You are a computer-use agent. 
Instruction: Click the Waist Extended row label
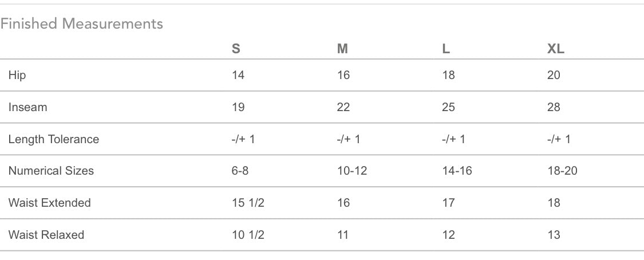[x=50, y=203]
